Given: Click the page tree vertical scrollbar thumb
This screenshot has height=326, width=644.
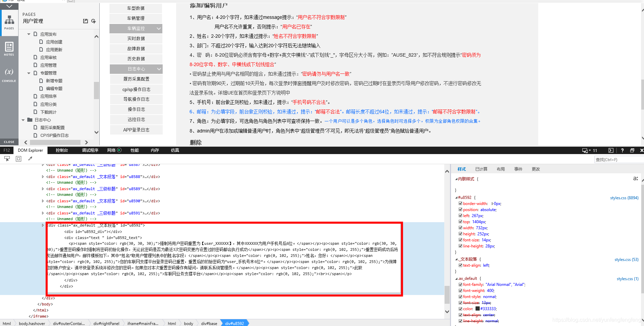Looking at the screenshot, I should click(x=96, y=90).
